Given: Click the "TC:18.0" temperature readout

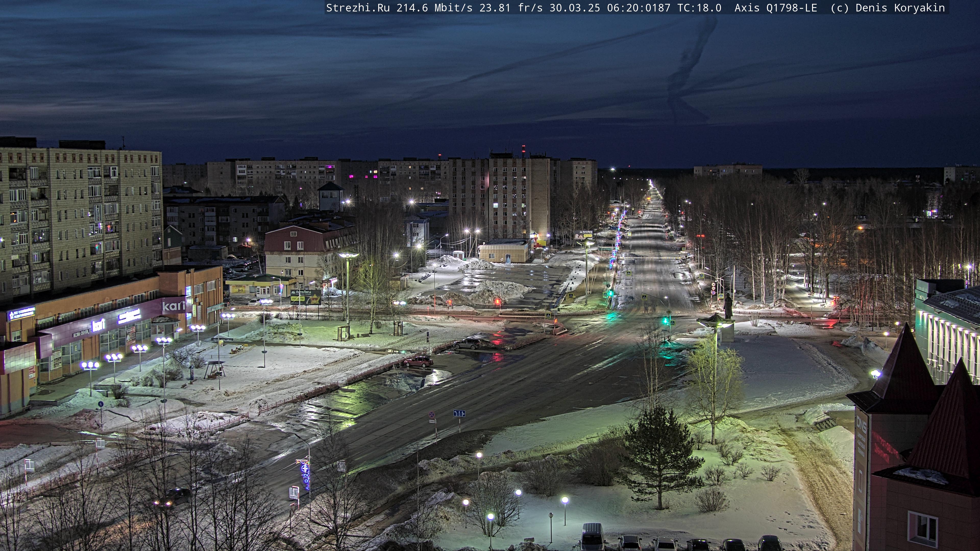Looking at the screenshot, I should [699, 8].
